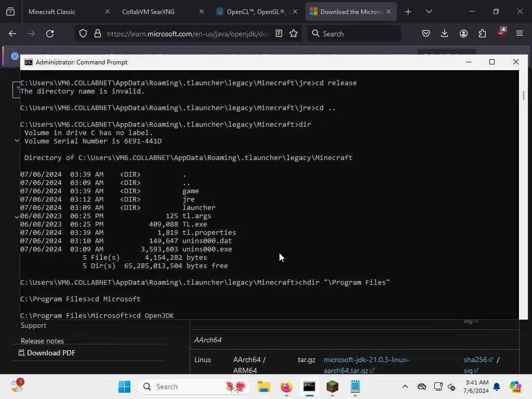Open the downloads panel
The height and width of the screenshot is (399, 532).
(x=445, y=34)
